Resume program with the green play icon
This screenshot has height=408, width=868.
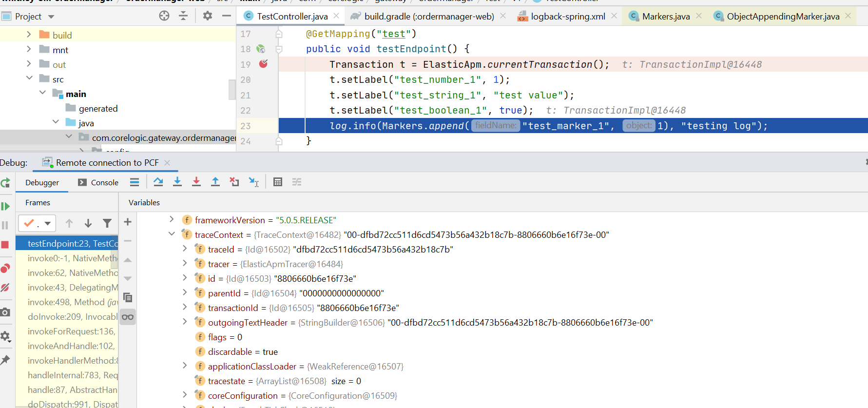[5, 206]
